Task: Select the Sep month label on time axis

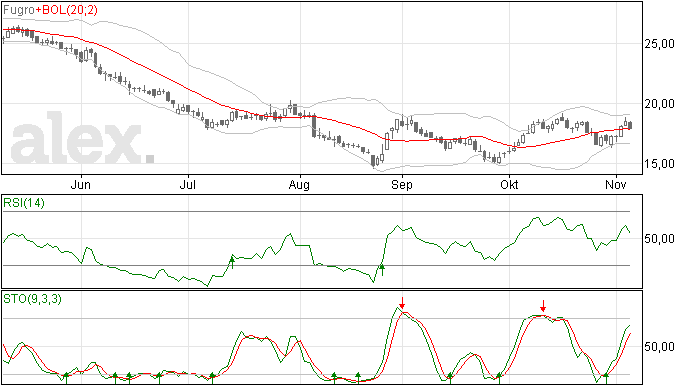Action: click(x=402, y=185)
